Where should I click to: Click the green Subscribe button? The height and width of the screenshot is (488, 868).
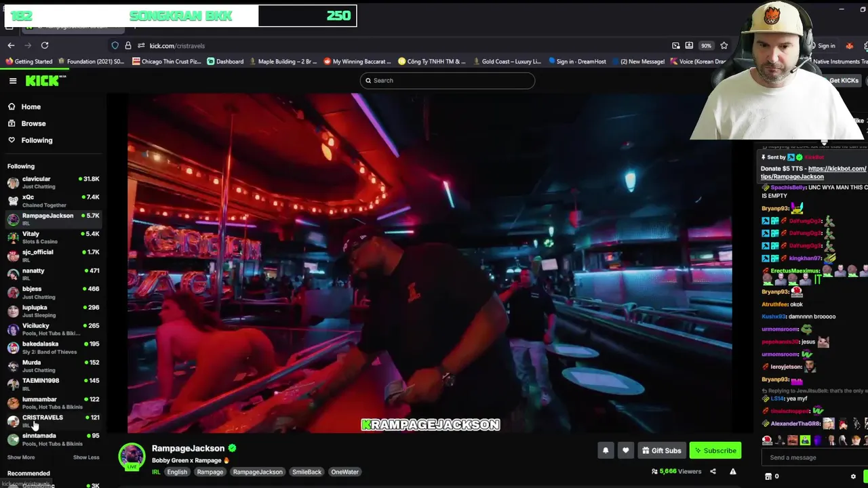(715, 450)
